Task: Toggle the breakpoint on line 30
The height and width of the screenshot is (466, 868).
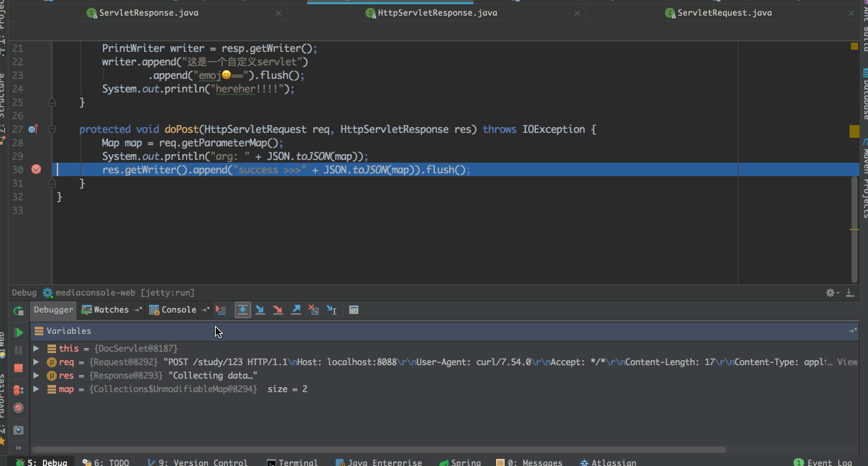Action: point(36,169)
